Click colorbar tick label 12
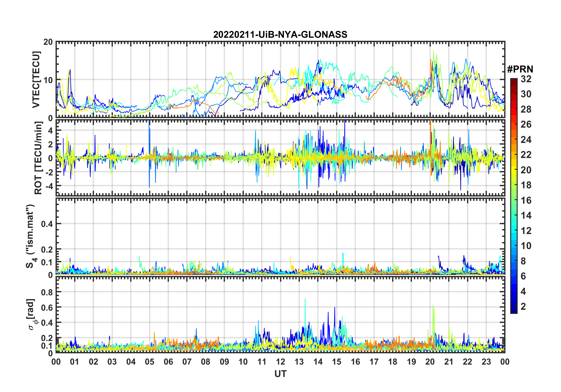The image size is (561, 392). 526,231
